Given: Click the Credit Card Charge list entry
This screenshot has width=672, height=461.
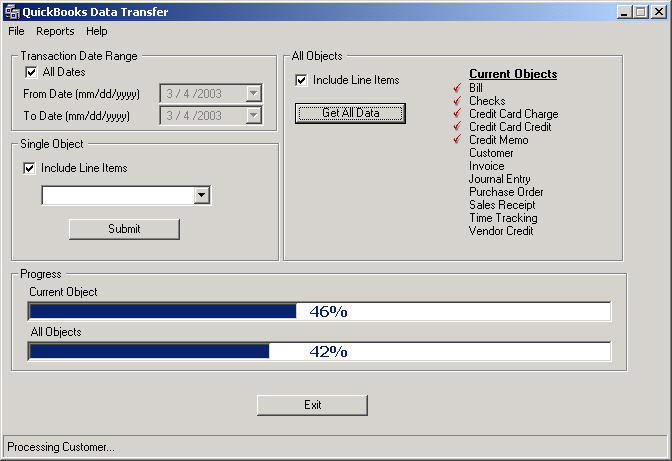Looking at the screenshot, I should click(x=513, y=114).
